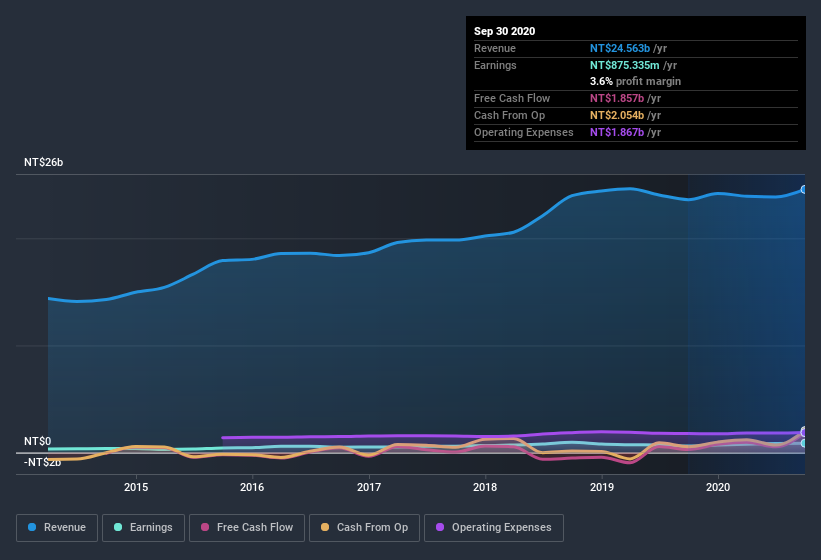Click the Cash From Op label in tooltip
The width and height of the screenshot is (821, 560).
[x=509, y=115]
